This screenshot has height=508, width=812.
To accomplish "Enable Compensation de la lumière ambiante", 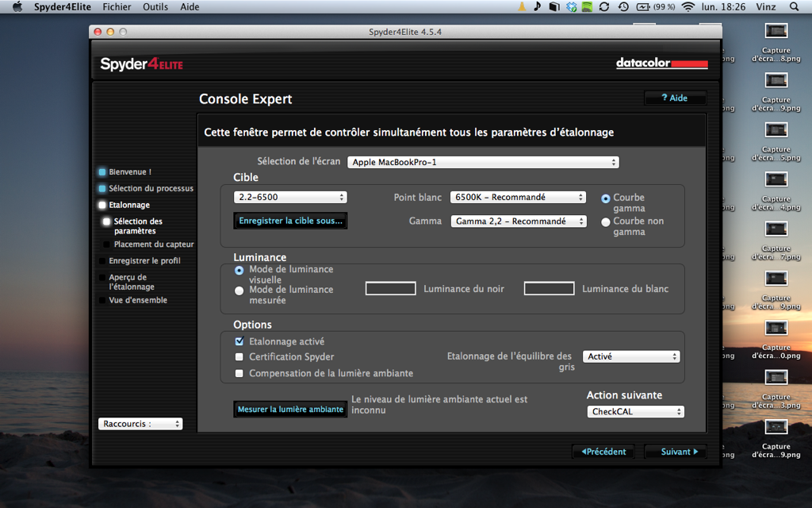I will (x=239, y=373).
